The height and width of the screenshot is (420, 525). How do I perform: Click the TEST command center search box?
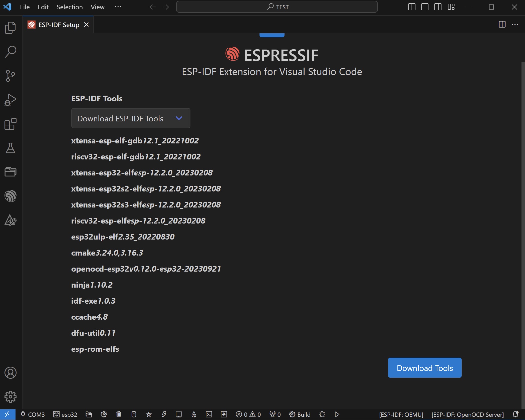click(x=277, y=7)
